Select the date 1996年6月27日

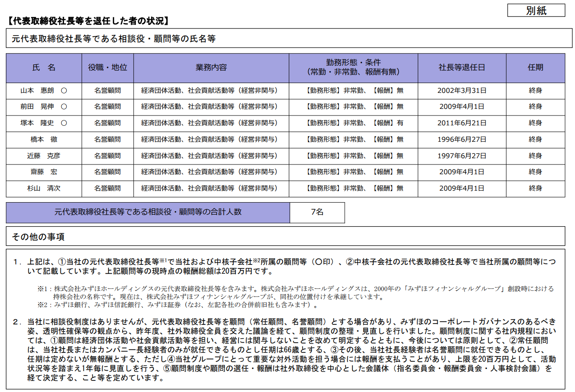pyautogui.click(x=462, y=140)
